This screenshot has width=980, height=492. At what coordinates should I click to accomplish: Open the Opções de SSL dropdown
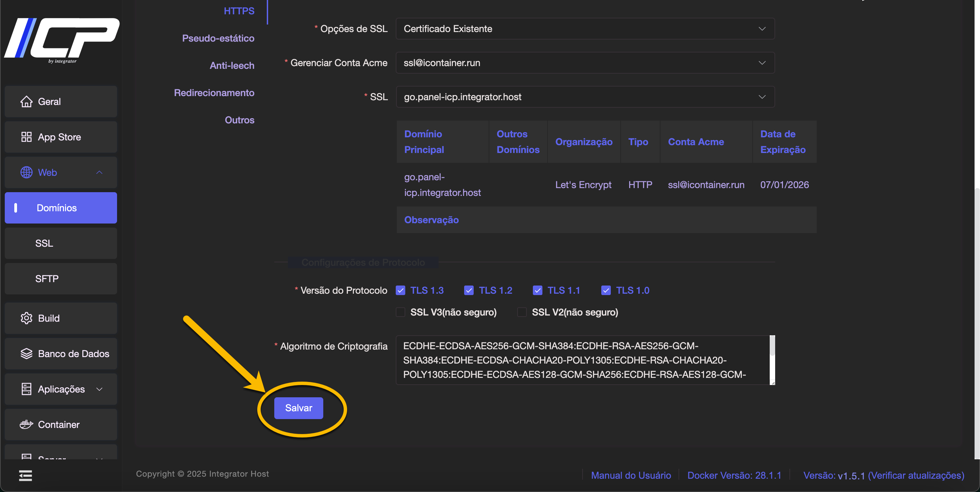pos(585,29)
